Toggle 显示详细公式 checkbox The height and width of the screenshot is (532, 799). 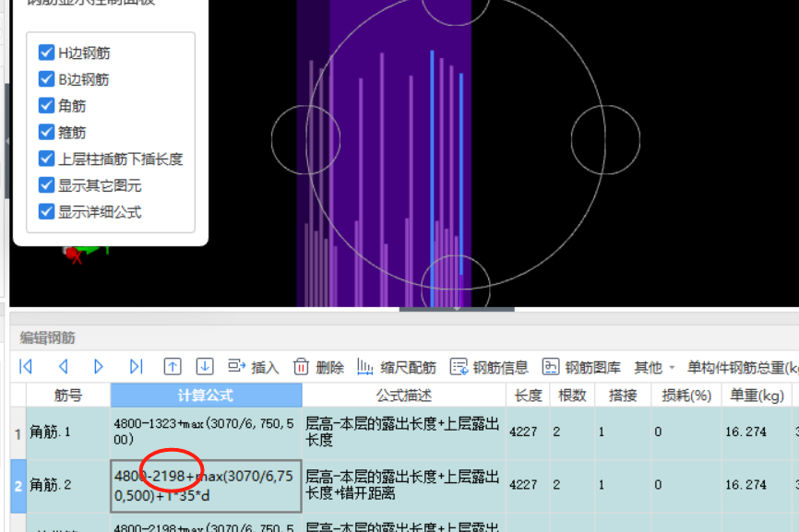click(46, 211)
